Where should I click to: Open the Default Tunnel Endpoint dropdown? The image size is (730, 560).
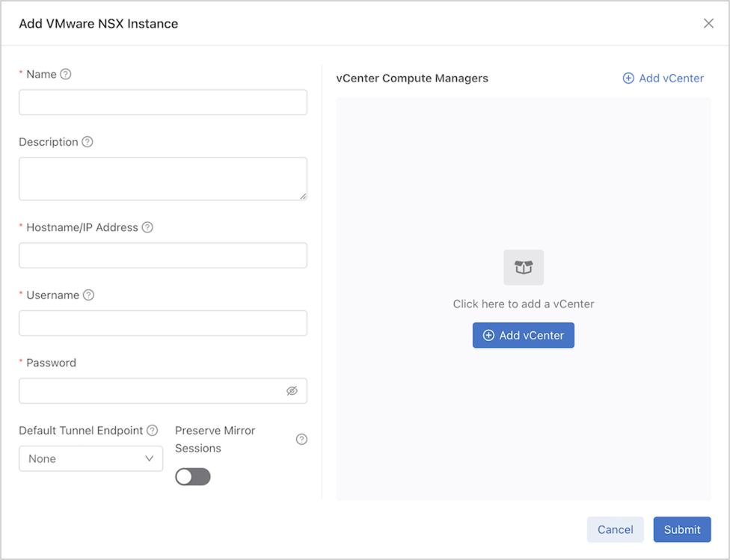(x=91, y=459)
